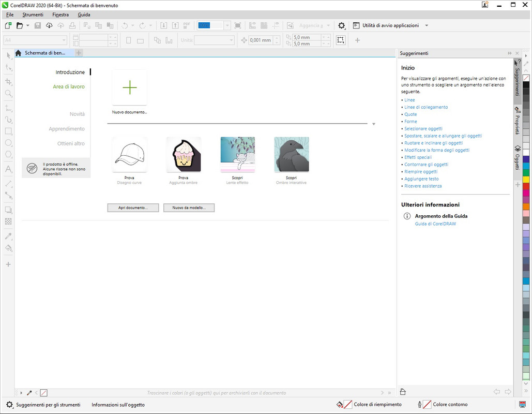
Task: Click the plus quick customize toolbox button
Action: click(8, 264)
